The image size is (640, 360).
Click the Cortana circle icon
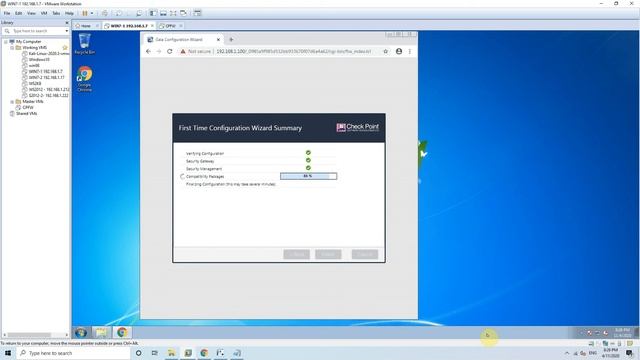coord(139,353)
